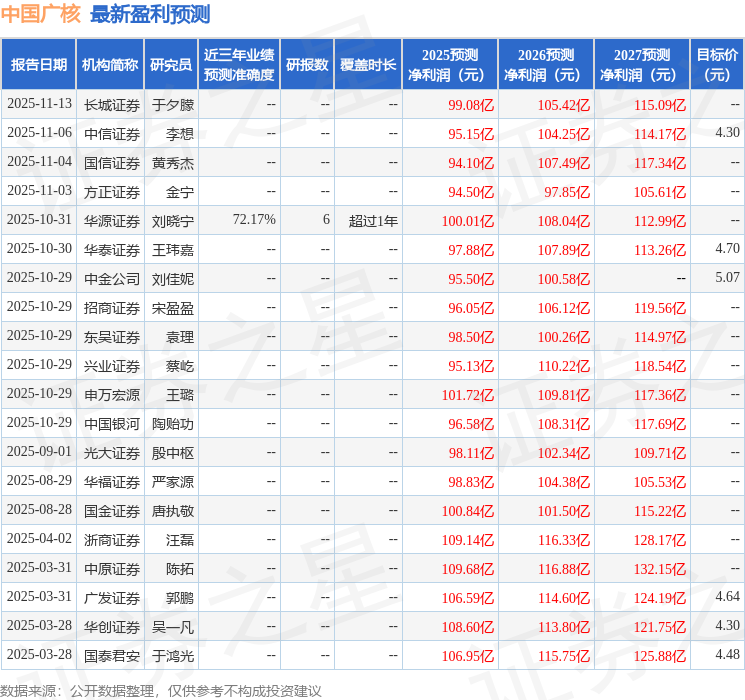Click the 兴业证券 institution cell
Viewport: 745px width, 700px height.
pos(112,366)
